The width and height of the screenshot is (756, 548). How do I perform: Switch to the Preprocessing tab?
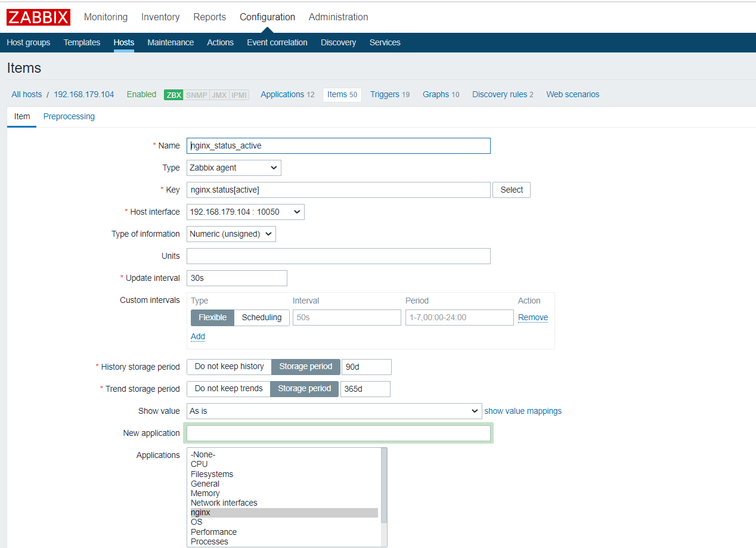click(69, 116)
